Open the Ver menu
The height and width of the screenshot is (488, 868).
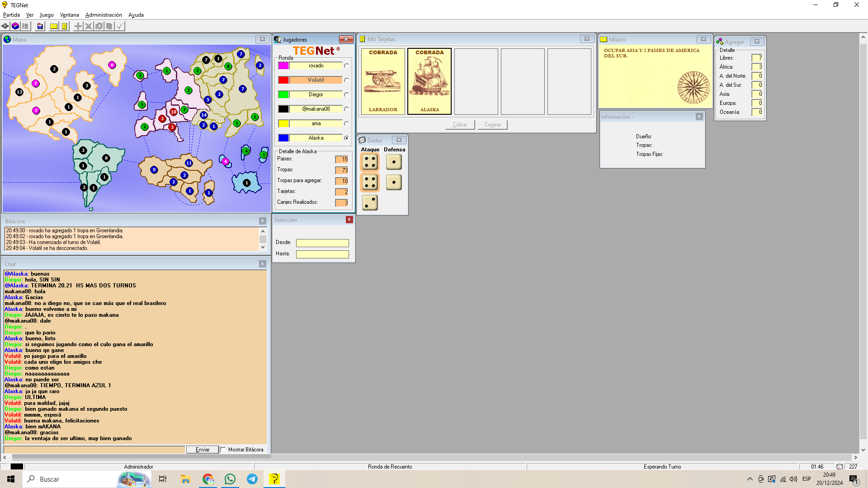30,15
